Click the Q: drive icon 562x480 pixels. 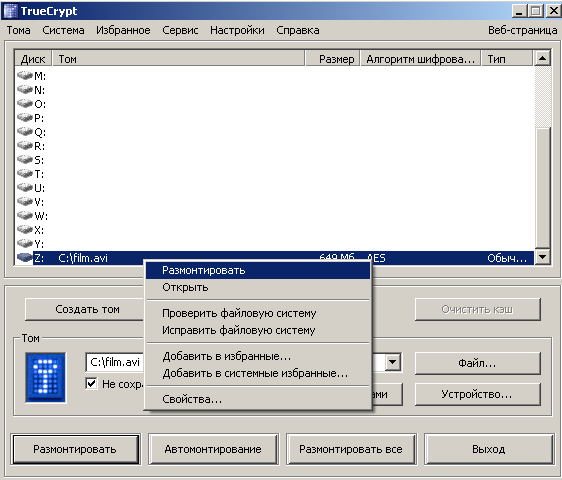[x=25, y=132]
